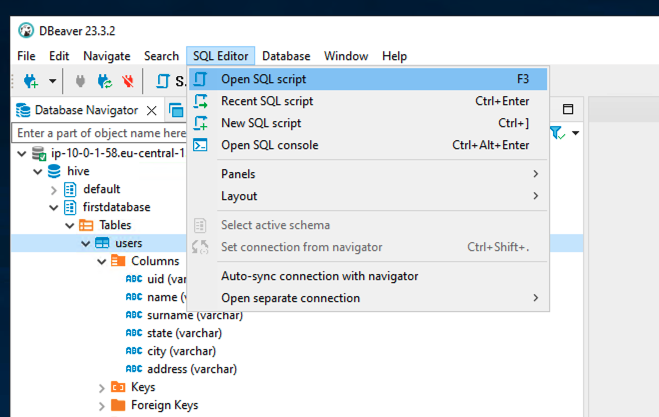Screen dimensions: 659x417
Task: Select the city (varchar) column
Action: coord(182,351)
